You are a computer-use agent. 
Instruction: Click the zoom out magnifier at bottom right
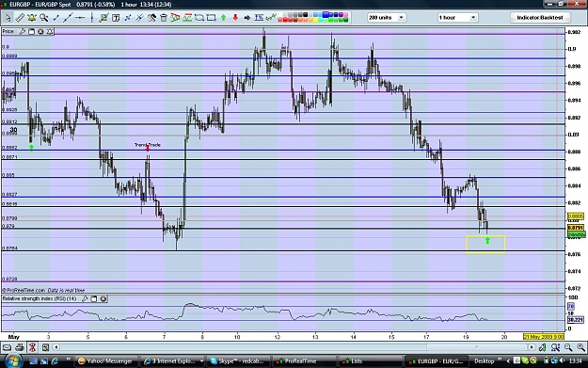pos(568,347)
